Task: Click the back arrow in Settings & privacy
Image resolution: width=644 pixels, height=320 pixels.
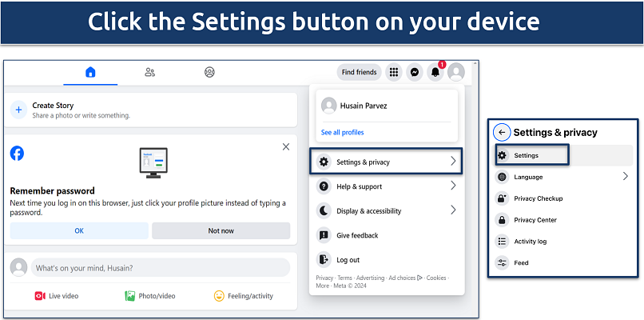Action: tap(502, 132)
